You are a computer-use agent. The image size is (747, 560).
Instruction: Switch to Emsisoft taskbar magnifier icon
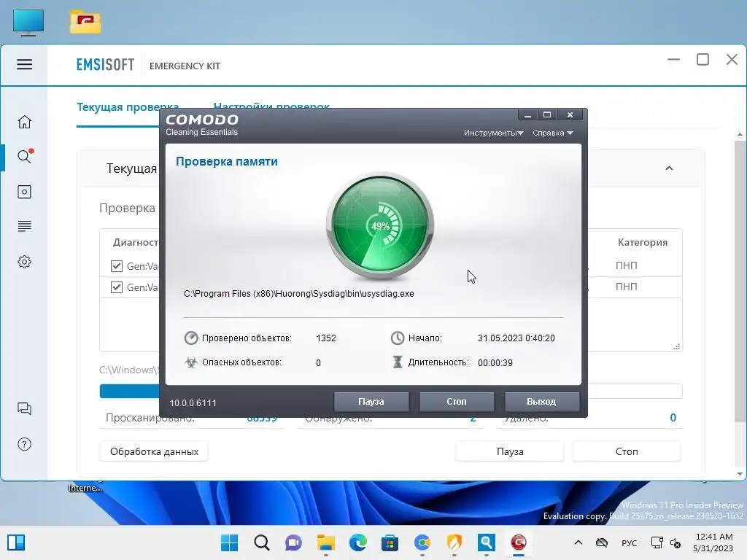487,542
